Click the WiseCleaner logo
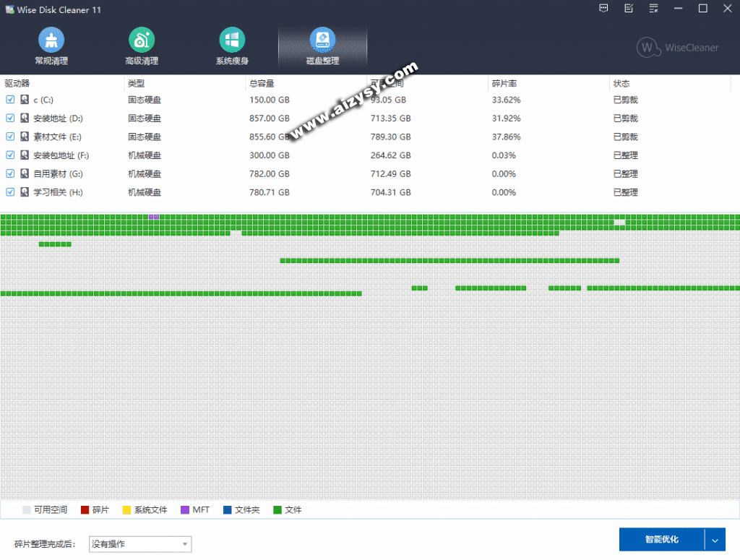Image resolution: width=740 pixels, height=560 pixels. pyautogui.click(x=677, y=48)
